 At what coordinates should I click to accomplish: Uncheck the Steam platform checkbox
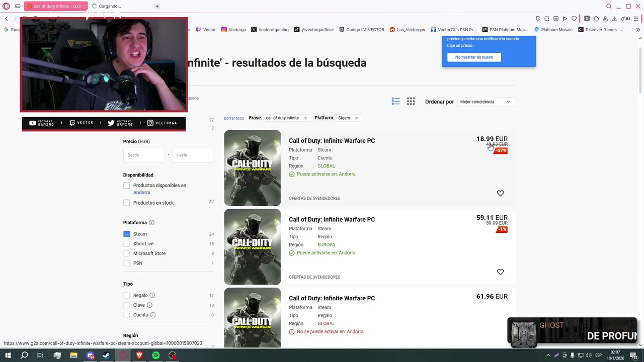[x=127, y=234]
